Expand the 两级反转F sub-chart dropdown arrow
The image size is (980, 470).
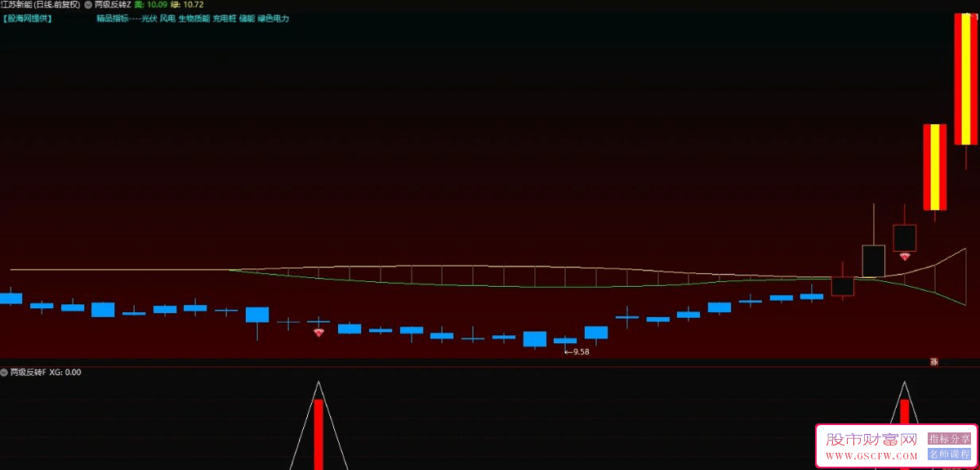(4, 372)
